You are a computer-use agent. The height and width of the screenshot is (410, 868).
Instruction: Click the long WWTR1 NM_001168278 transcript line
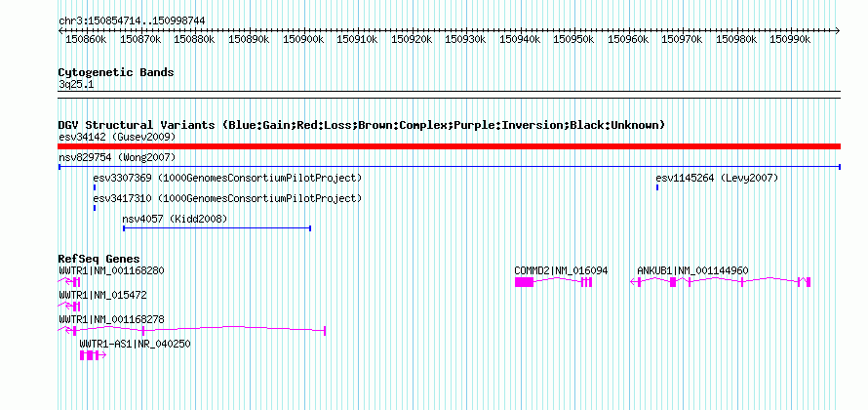191,330
